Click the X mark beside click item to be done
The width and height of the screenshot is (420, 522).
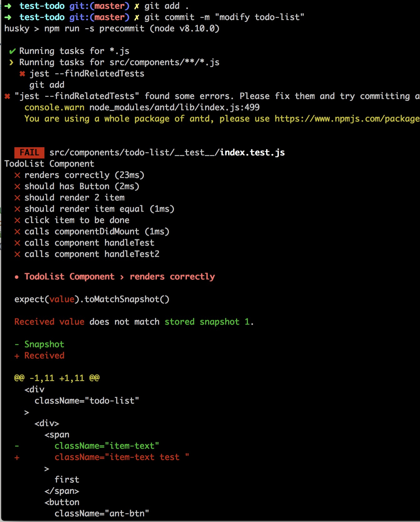click(x=17, y=220)
